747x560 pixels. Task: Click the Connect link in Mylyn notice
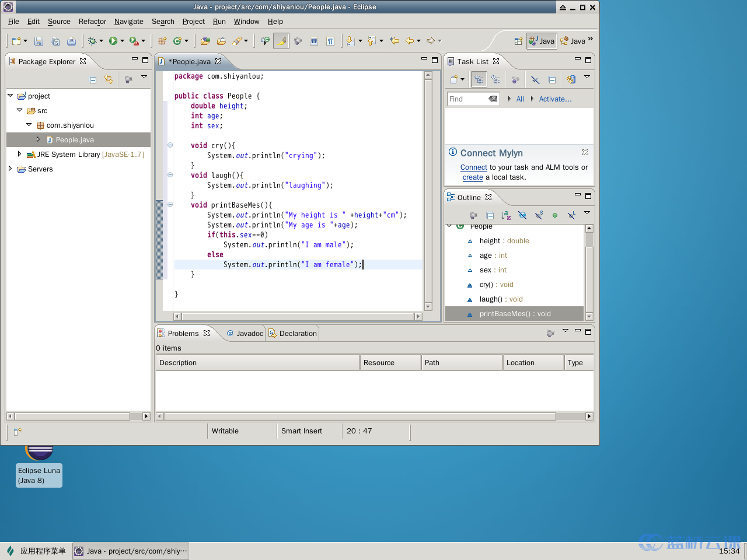(x=474, y=167)
